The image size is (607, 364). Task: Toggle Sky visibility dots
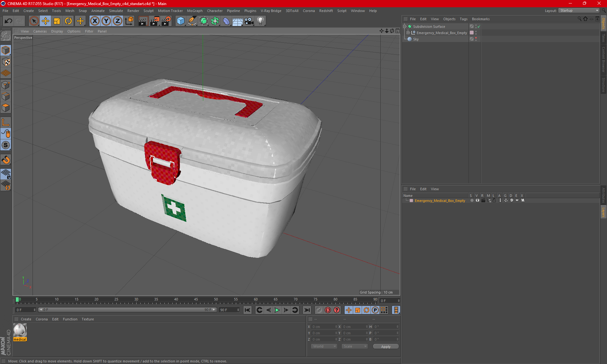click(x=476, y=39)
